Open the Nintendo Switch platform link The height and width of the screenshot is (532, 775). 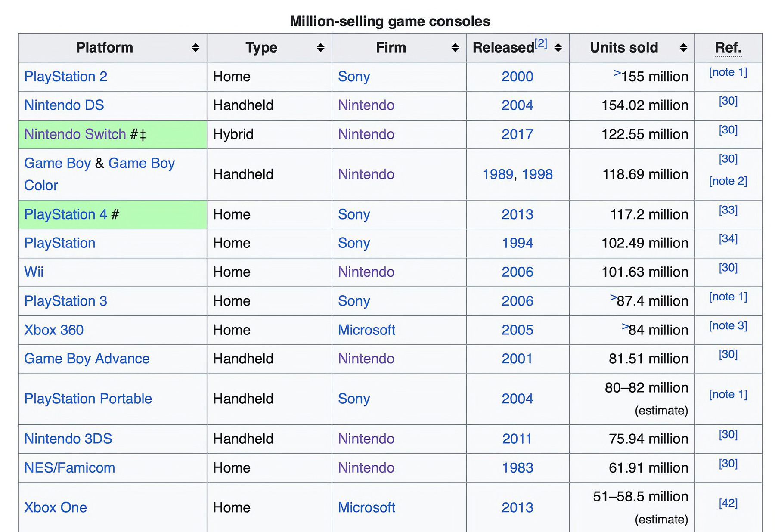tap(75, 134)
